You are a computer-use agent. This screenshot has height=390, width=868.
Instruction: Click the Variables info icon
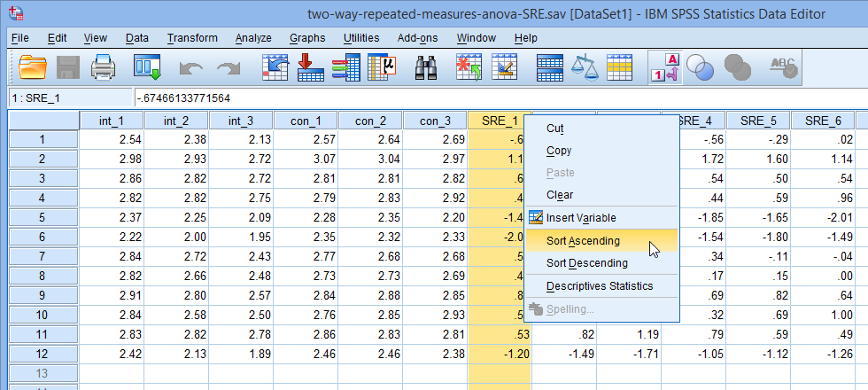346,67
